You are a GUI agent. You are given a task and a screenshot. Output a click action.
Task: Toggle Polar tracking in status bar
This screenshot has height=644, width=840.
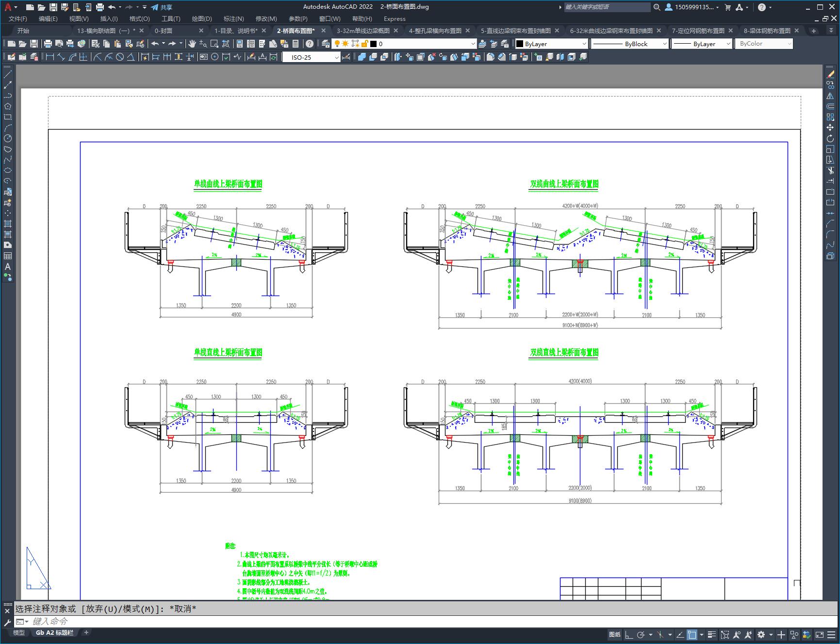[641, 634]
